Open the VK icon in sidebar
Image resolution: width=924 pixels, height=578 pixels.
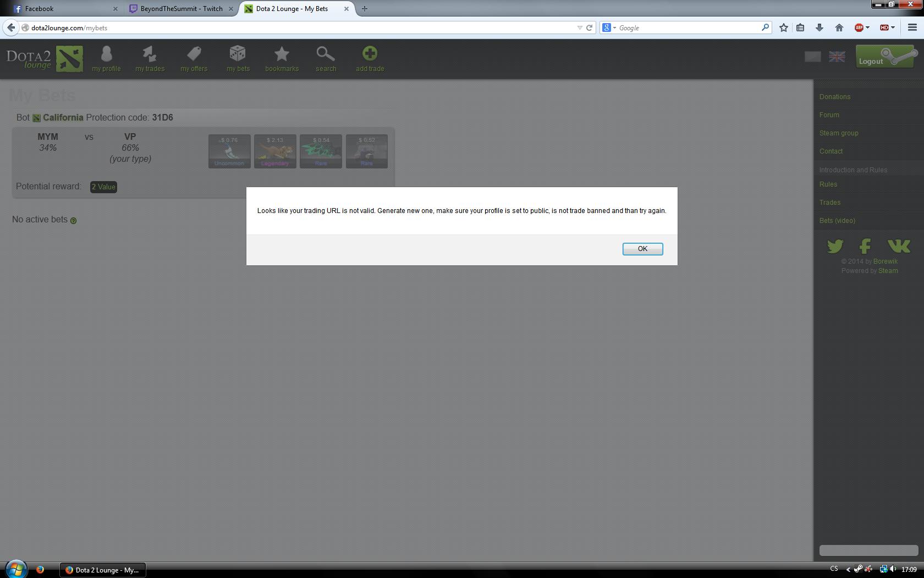[x=899, y=246]
